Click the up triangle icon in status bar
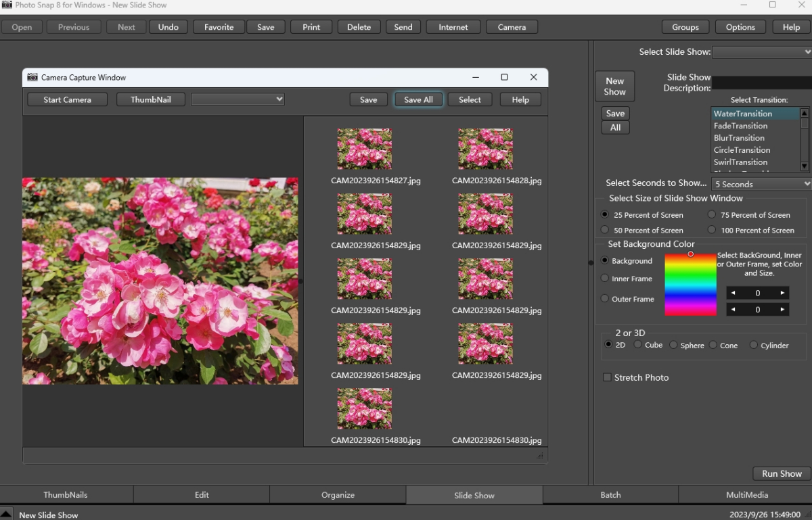The image size is (812, 520). [6, 514]
